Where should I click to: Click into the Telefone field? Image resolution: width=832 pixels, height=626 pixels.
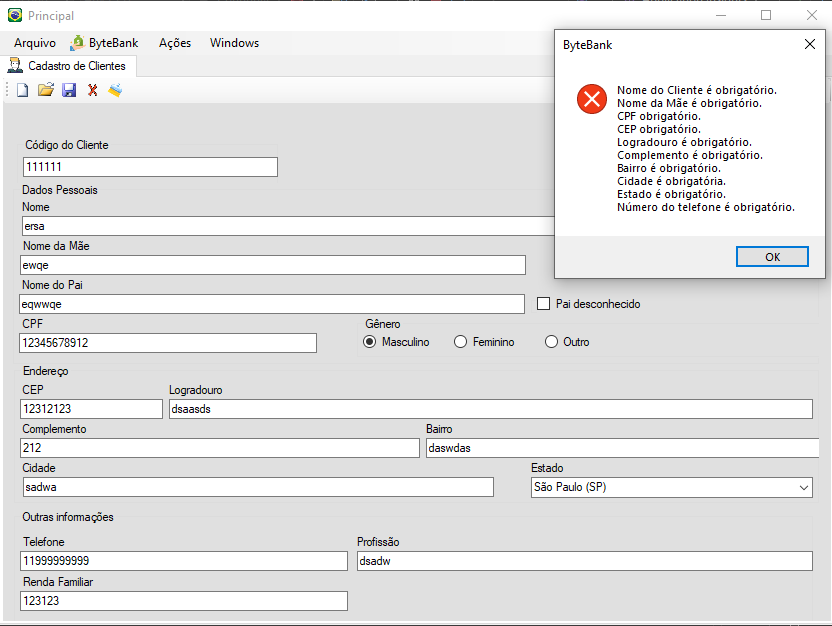184,561
